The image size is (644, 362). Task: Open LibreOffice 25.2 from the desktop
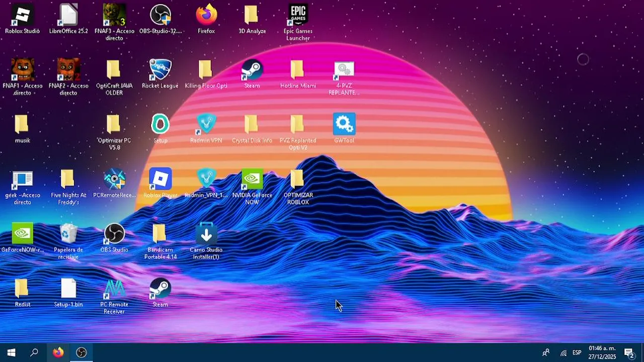[68, 16]
